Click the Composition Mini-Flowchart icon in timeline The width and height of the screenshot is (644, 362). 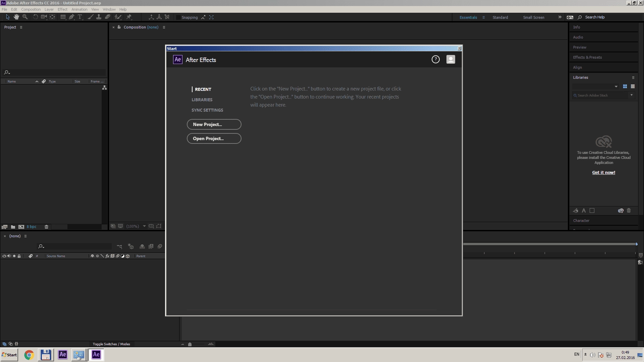[x=119, y=246]
